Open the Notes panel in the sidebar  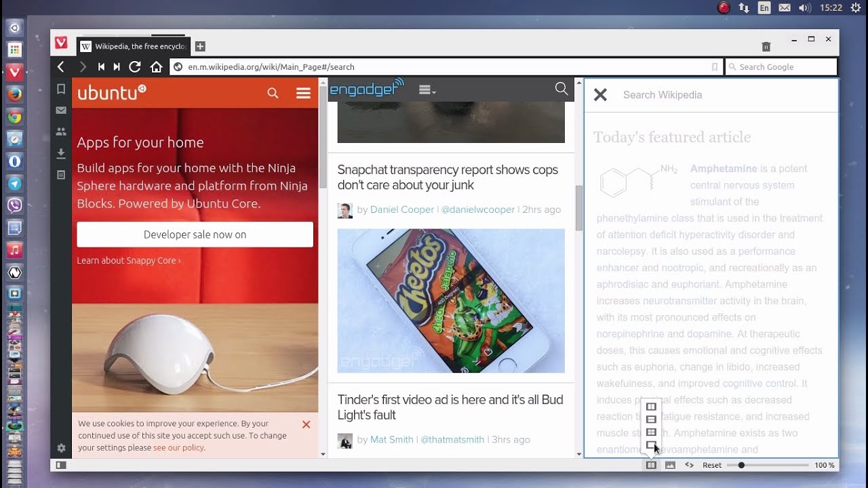(61, 175)
